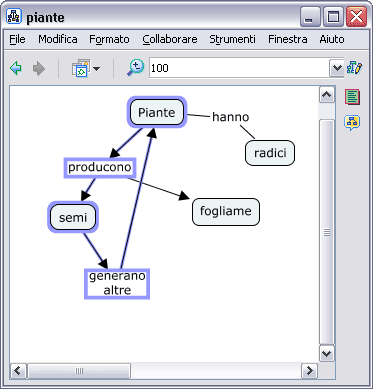The image size is (373, 389).
Task: Click the zoom value field showing 100
Action: pos(239,68)
